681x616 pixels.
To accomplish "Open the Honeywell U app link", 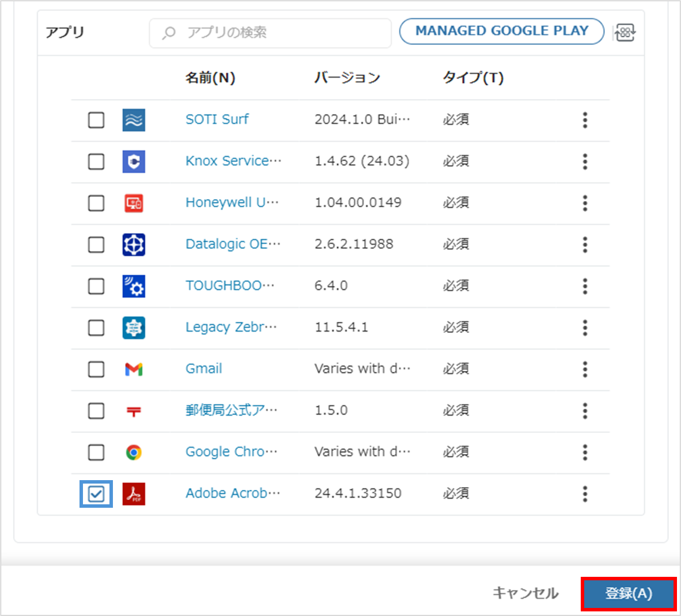I will [x=232, y=203].
